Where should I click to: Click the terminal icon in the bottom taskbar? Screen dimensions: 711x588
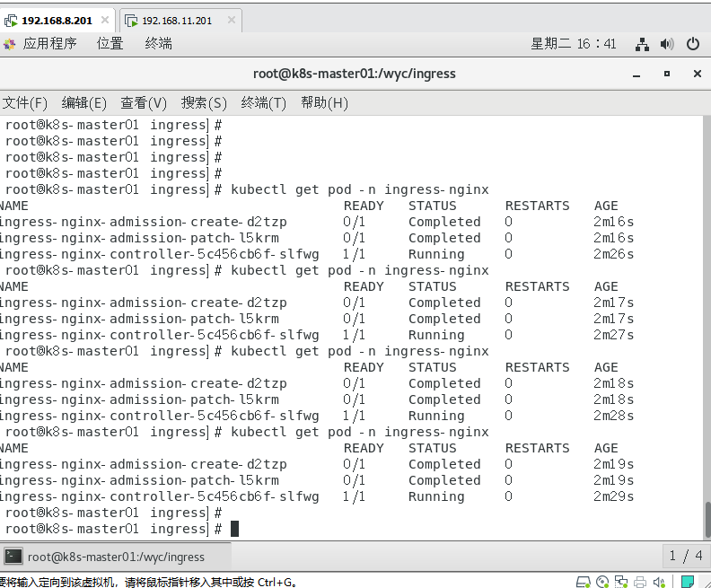click(x=13, y=557)
